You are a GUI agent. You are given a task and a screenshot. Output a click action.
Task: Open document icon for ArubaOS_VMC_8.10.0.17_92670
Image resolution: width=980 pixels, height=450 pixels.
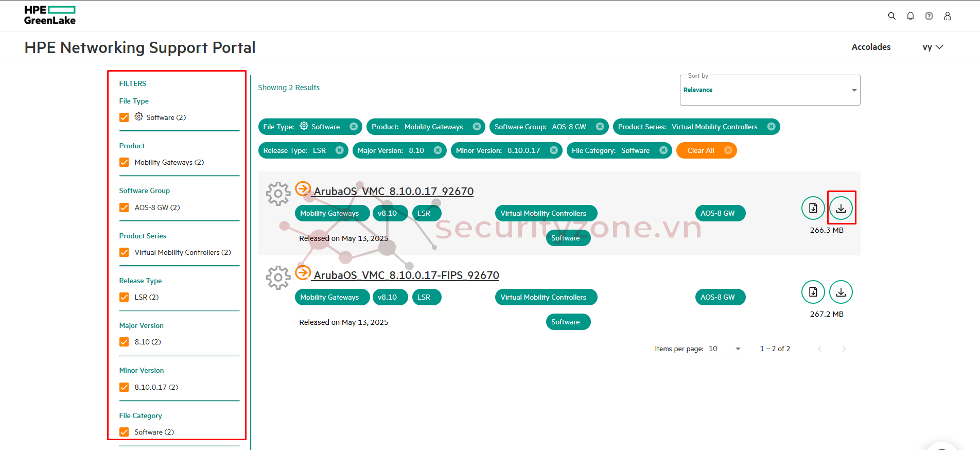pos(813,208)
